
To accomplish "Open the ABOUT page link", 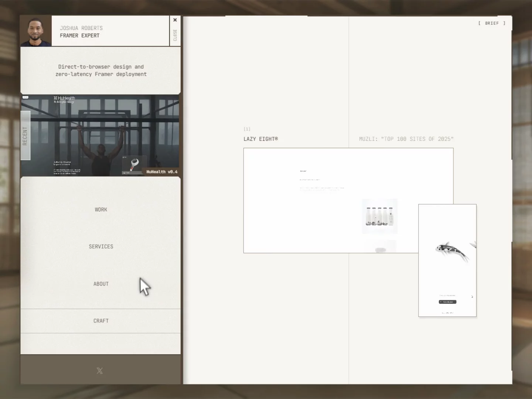I will point(101,284).
